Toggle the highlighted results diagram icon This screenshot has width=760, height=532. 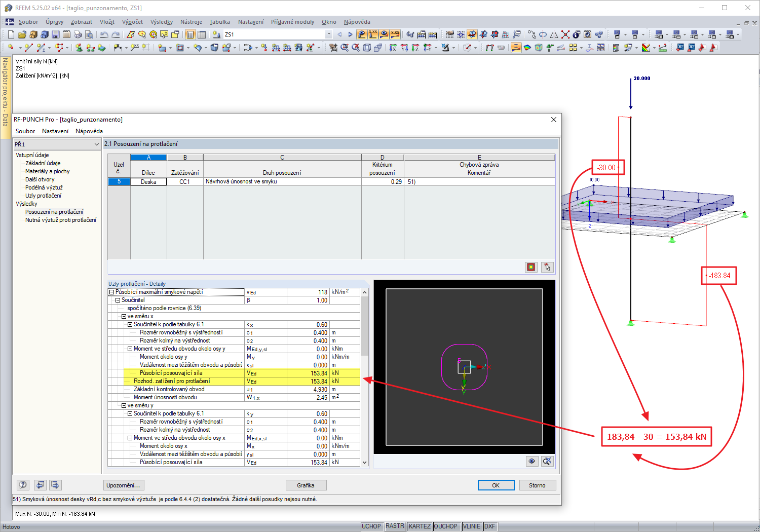[516, 48]
